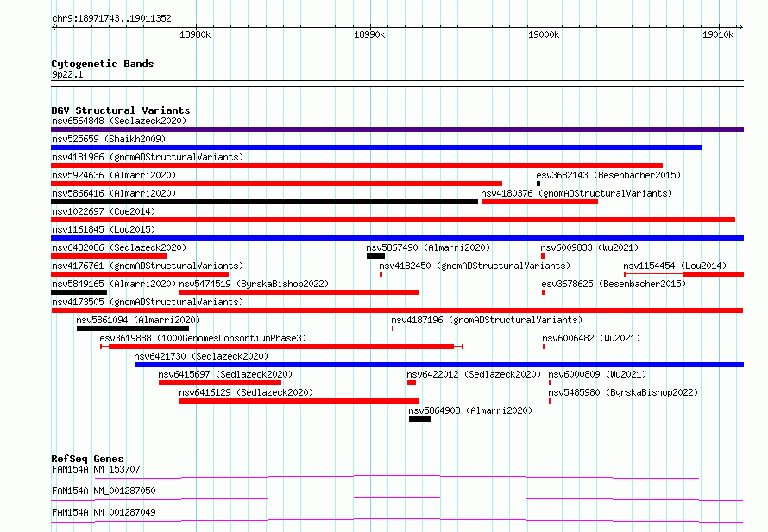Click nsv1022697 (Coe2014) label
The height and width of the screenshot is (532, 768).
104,211
